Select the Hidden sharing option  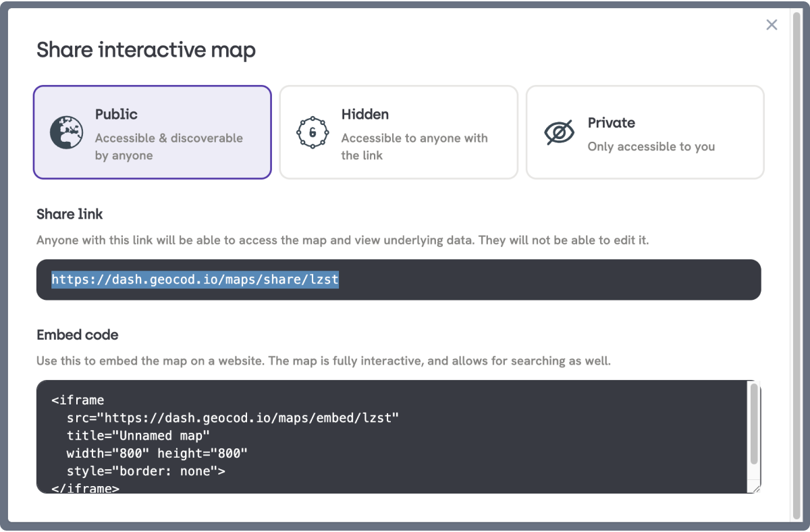point(399,132)
